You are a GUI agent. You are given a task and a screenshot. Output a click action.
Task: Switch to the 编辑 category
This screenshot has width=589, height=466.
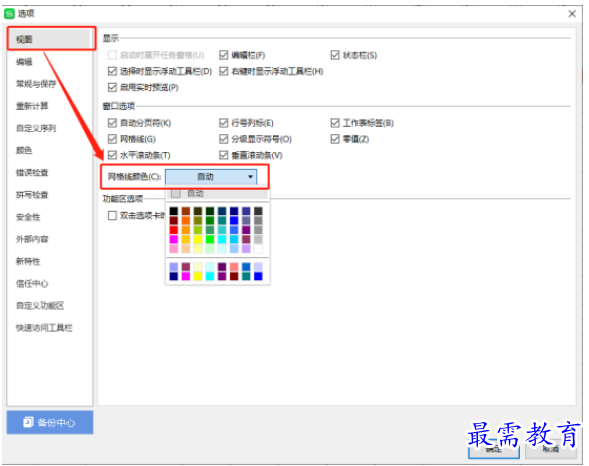click(x=50, y=62)
